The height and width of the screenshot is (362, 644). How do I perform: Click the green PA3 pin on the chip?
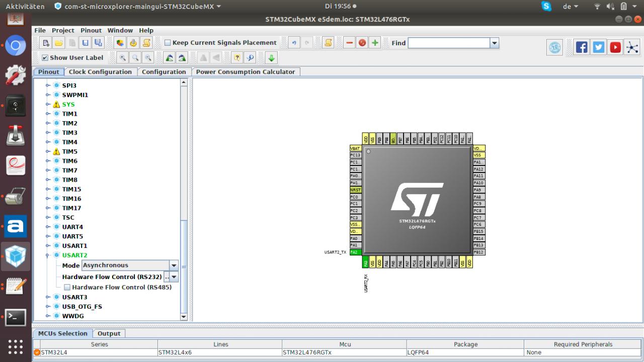click(x=365, y=262)
